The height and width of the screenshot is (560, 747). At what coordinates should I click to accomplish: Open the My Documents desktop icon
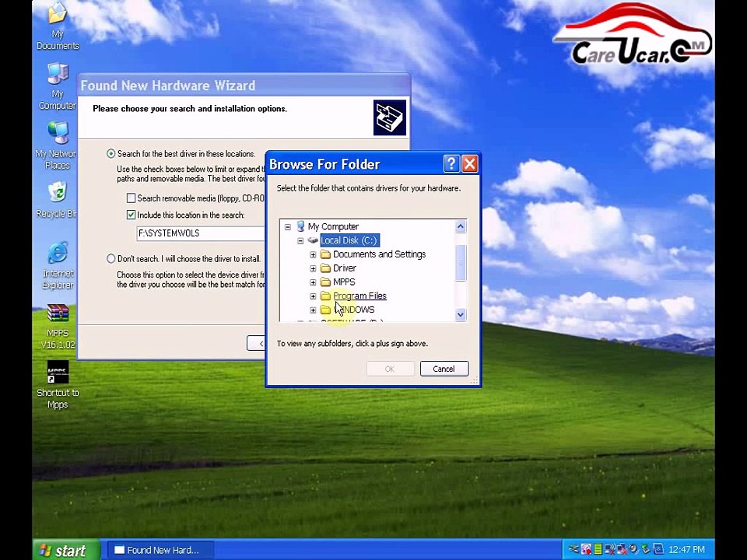[58, 26]
